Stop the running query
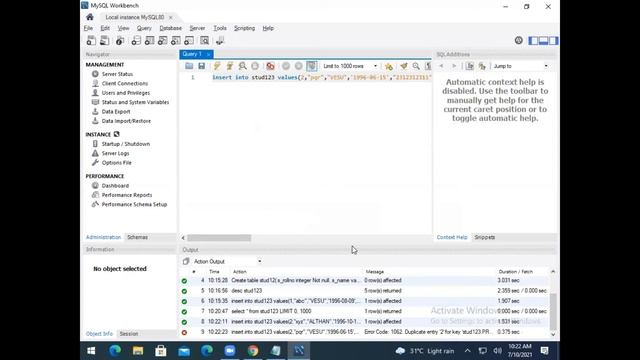 [255, 66]
